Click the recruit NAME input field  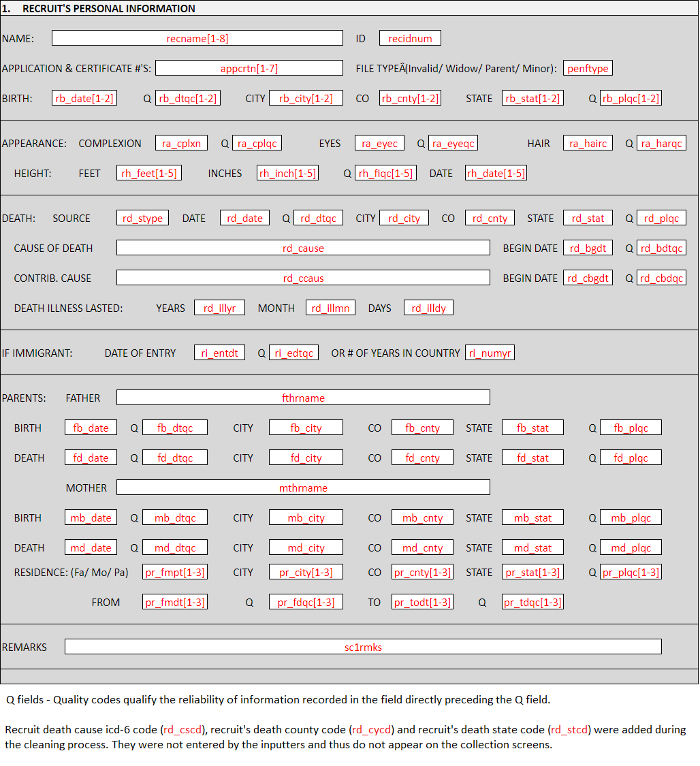197,38
